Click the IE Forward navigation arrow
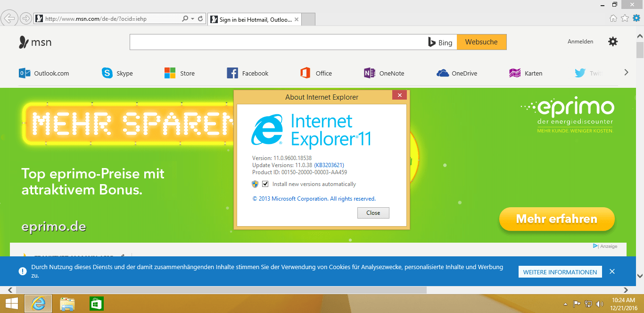The height and width of the screenshot is (313, 644). pyautogui.click(x=26, y=18)
